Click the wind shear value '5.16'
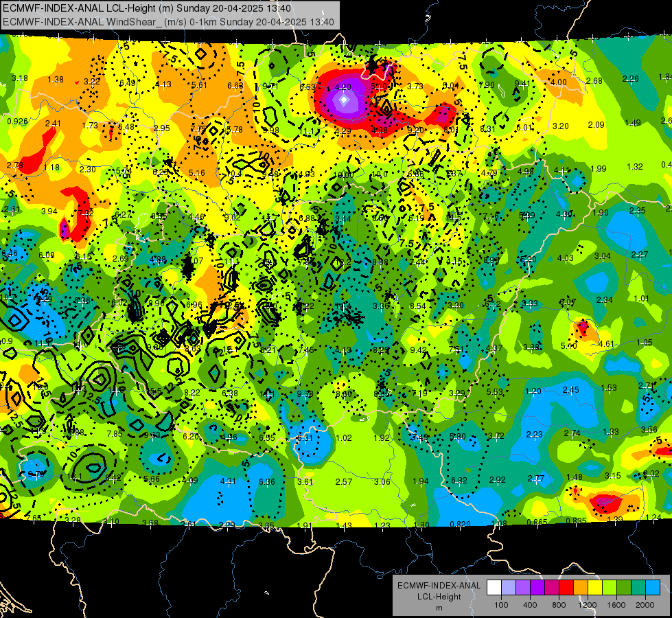Image resolution: width=672 pixels, height=618 pixels. (197, 173)
